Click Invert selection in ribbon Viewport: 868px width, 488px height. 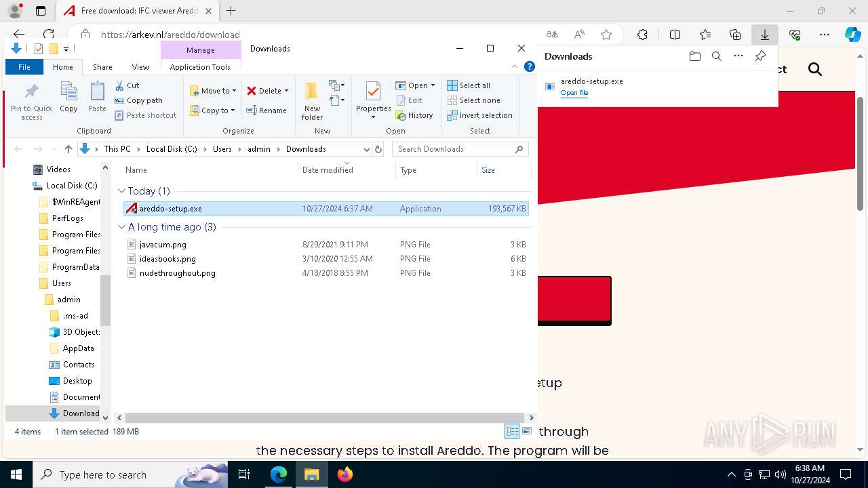(479, 115)
